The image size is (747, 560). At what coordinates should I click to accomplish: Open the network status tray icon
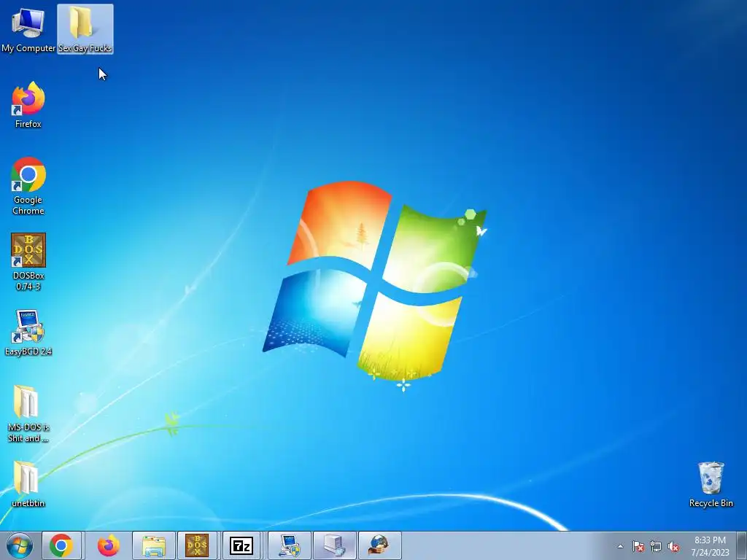pos(656,546)
